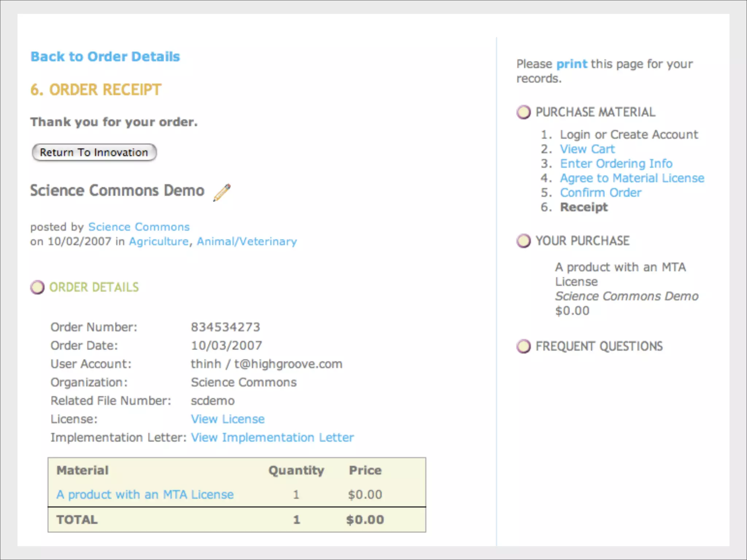Open the Science Commons poster link
The image size is (747, 560).
click(x=139, y=227)
